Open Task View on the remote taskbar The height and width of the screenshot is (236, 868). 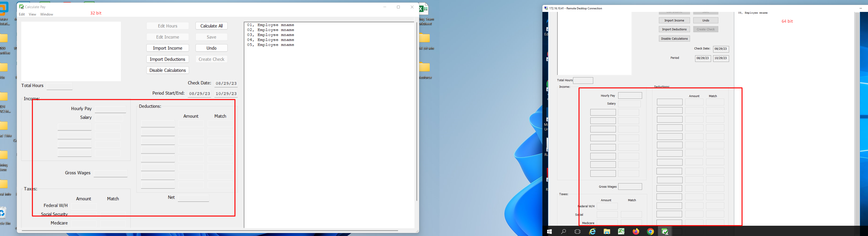coord(577,232)
